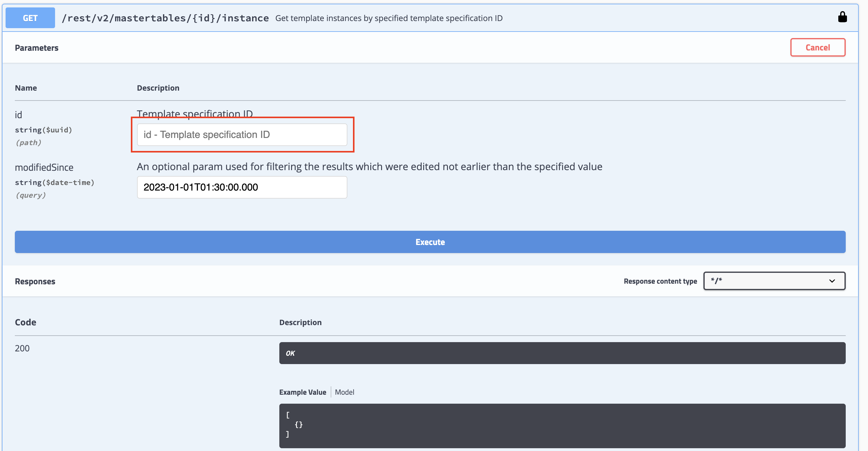
Task: Click the blue Execute button
Action: (430, 242)
